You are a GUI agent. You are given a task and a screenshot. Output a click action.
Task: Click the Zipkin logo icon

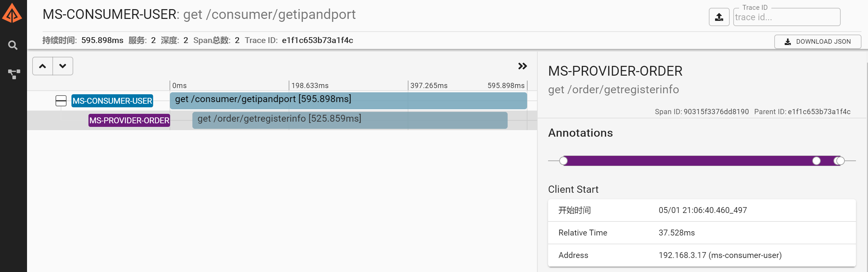pos(12,13)
